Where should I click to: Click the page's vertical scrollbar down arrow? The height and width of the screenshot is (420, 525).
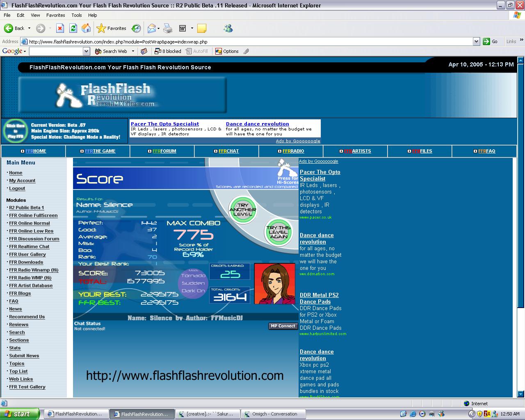click(x=521, y=394)
